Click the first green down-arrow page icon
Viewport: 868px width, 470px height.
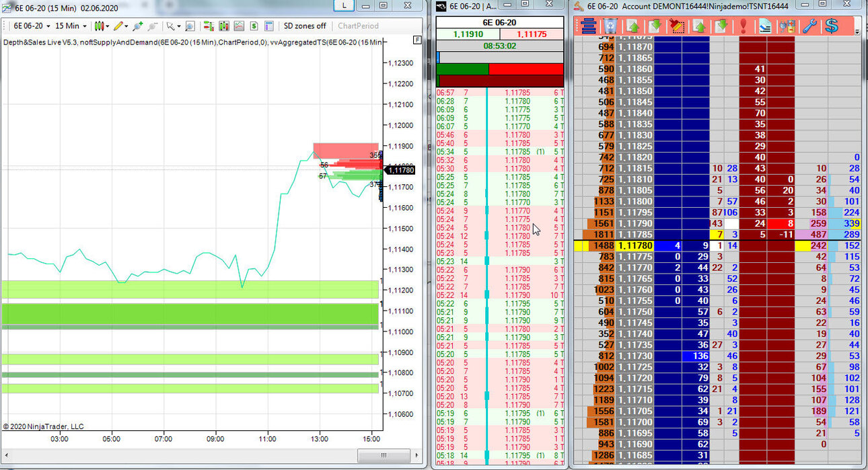[655, 26]
